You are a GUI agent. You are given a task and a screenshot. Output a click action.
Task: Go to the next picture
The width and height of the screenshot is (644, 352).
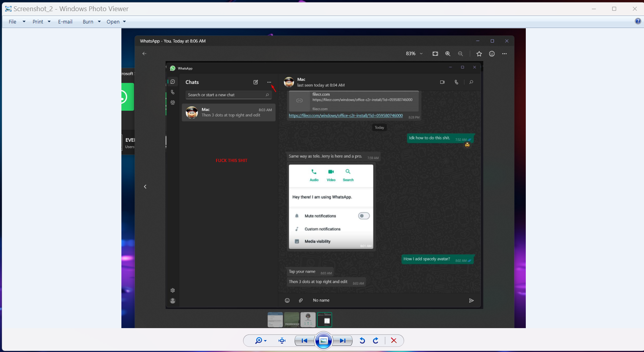[x=342, y=340]
